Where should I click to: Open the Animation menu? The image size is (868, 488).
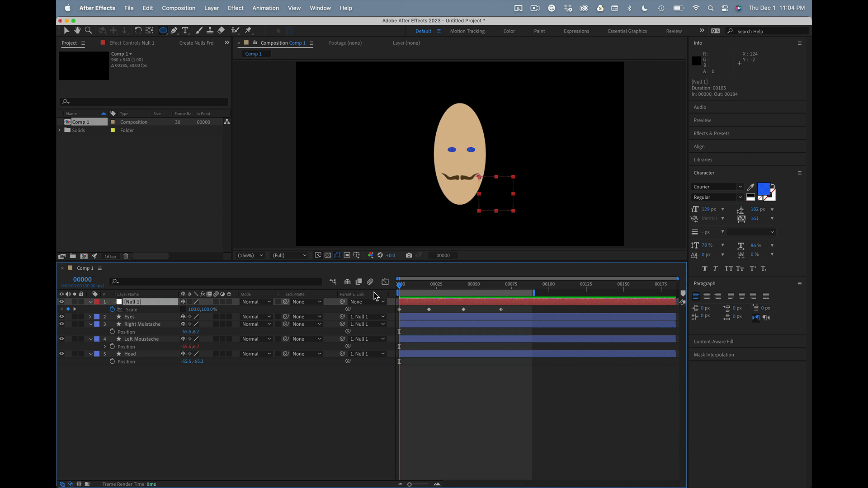click(x=265, y=8)
